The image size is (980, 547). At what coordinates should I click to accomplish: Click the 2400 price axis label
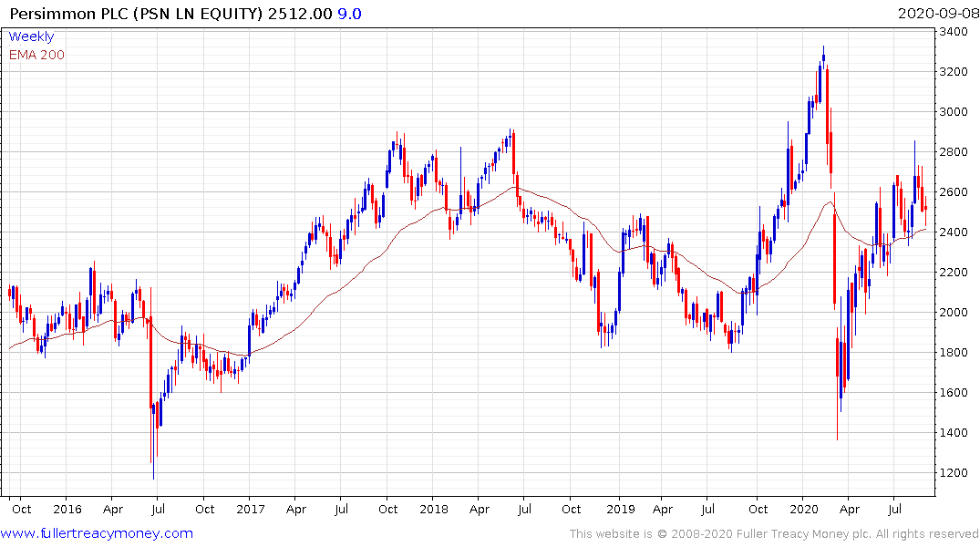pyautogui.click(x=954, y=232)
